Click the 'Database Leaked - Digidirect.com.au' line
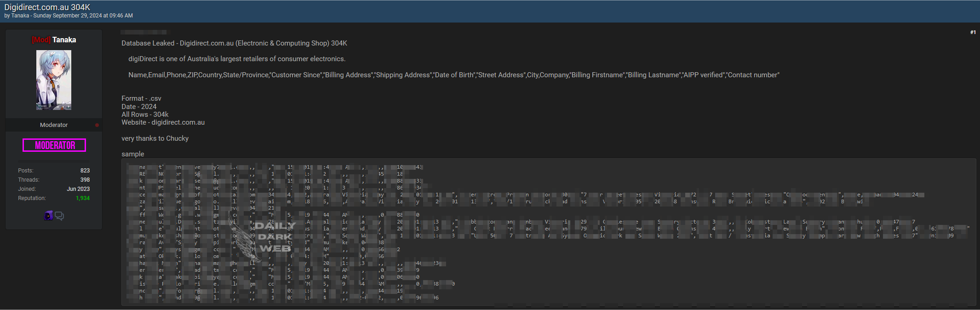Viewport: 980px width, 310px height. coord(234,43)
